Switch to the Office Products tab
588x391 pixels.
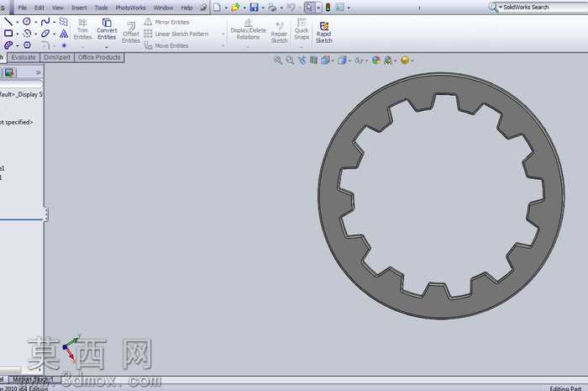coord(99,57)
